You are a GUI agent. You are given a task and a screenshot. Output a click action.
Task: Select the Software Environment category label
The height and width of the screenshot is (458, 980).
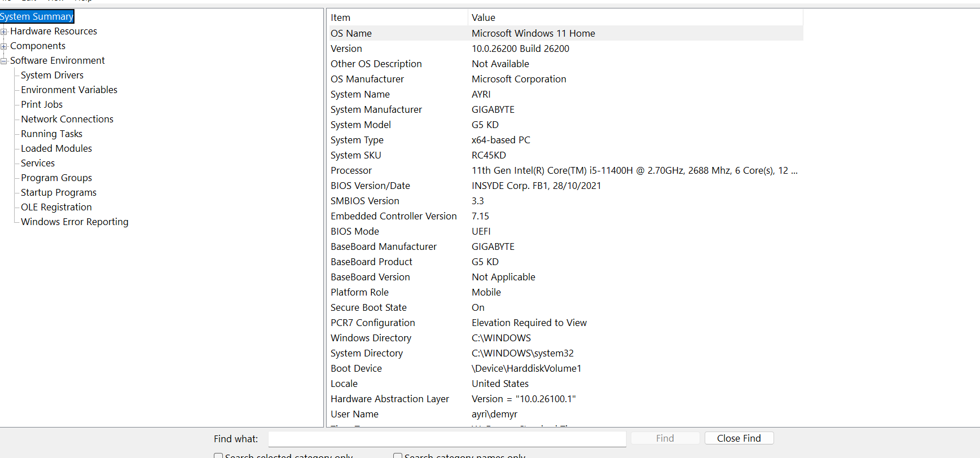pyautogui.click(x=58, y=60)
